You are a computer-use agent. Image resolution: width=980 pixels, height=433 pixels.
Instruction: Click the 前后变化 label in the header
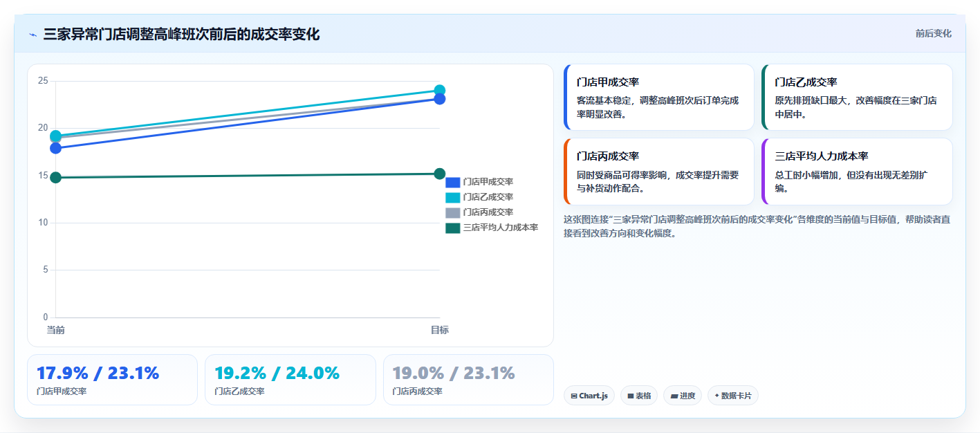(933, 33)
